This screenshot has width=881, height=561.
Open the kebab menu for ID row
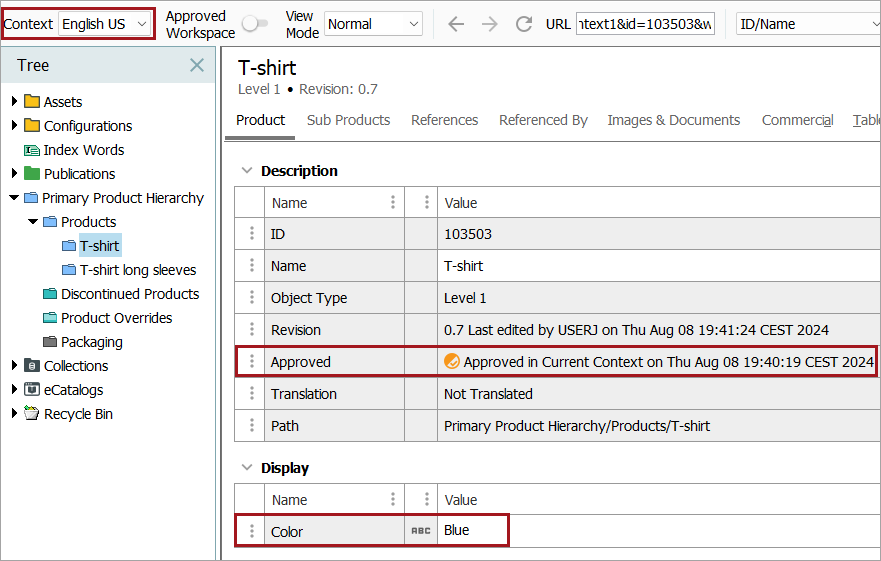251,234
